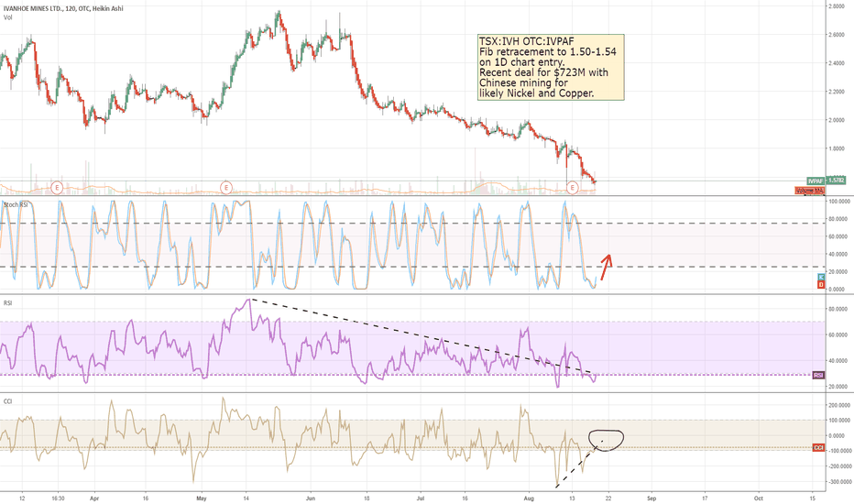Click the latest E earnings marker in August
The height and width of the screenshot is (504, 854).
click(x=572, y=188)
